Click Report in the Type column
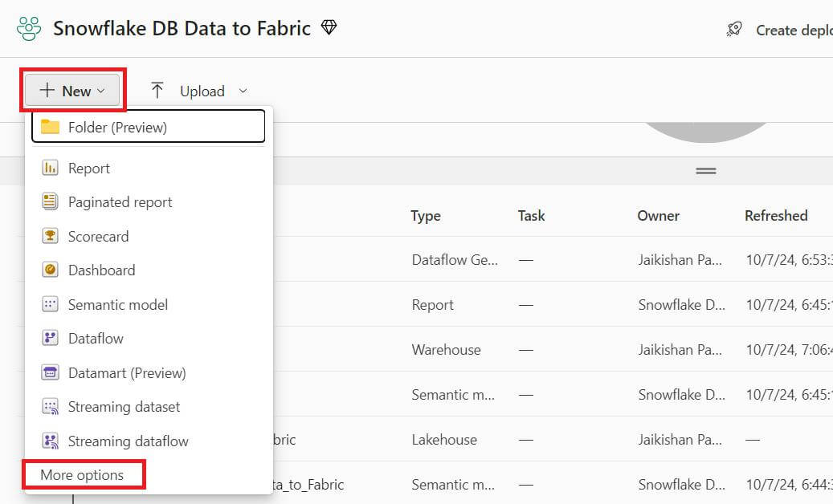 point(432,305)
